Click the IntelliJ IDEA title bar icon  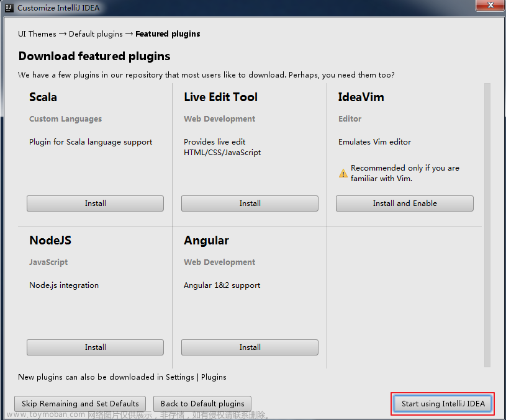(9, 7)
